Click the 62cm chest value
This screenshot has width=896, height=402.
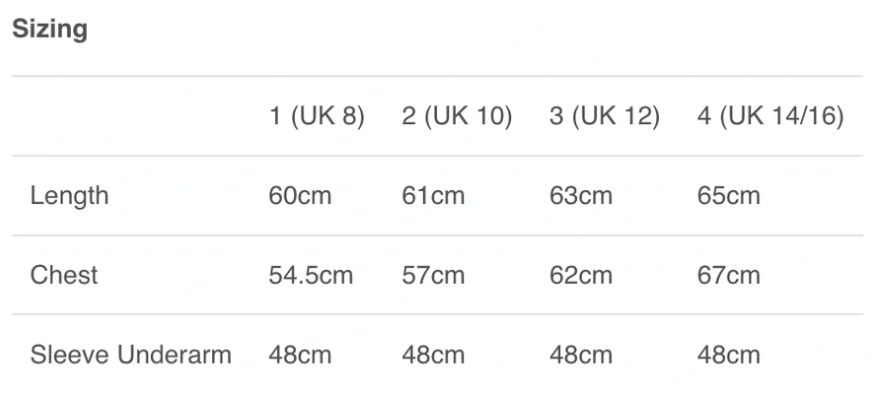tap(581, 275)
